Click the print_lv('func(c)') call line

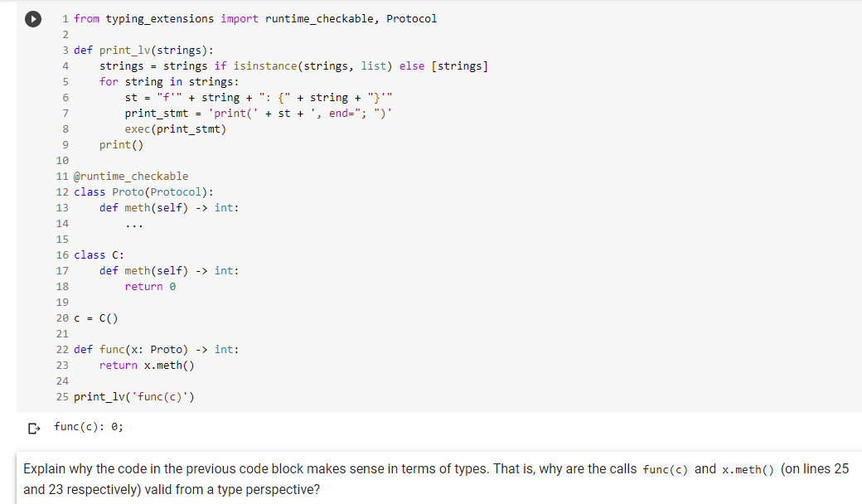(x=135, y=396)
